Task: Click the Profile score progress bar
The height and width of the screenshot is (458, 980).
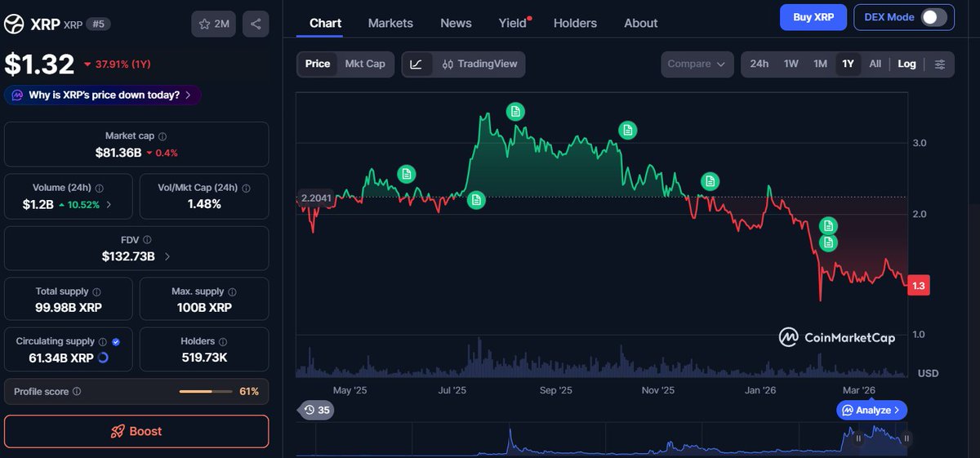Action: click(206, 392)
